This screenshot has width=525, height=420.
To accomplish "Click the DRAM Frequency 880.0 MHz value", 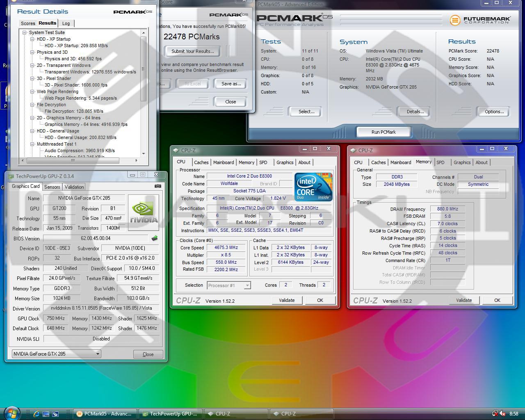I will [447, 209].
